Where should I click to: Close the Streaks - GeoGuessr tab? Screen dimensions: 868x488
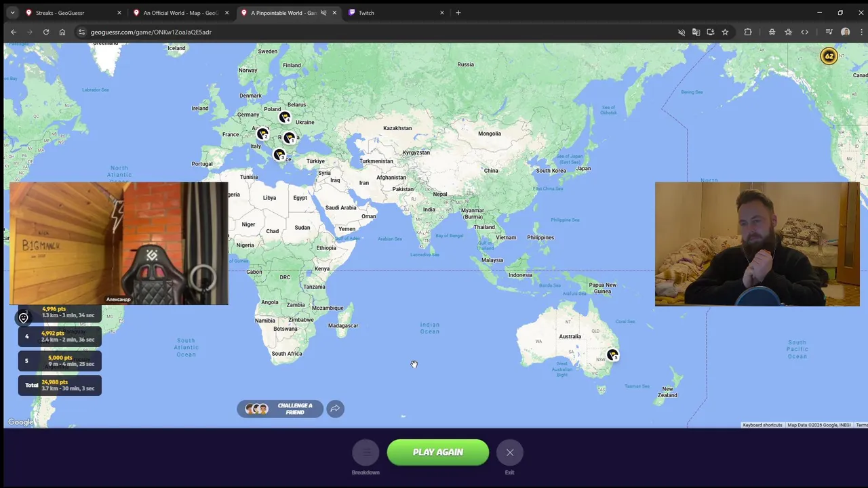click(x=119, y=13)
